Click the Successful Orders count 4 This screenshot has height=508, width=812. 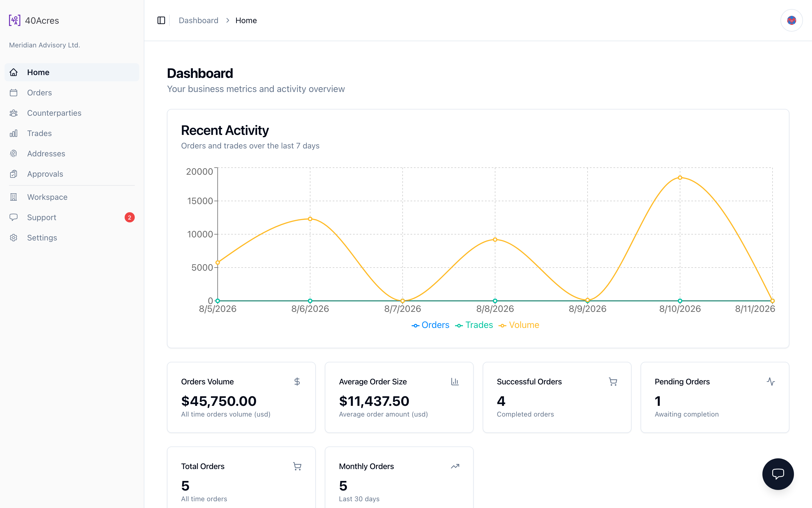501,401
